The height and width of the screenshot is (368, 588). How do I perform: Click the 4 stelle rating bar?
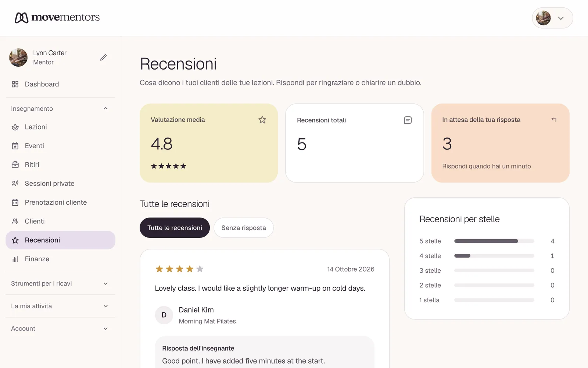[x=494, y=256]
